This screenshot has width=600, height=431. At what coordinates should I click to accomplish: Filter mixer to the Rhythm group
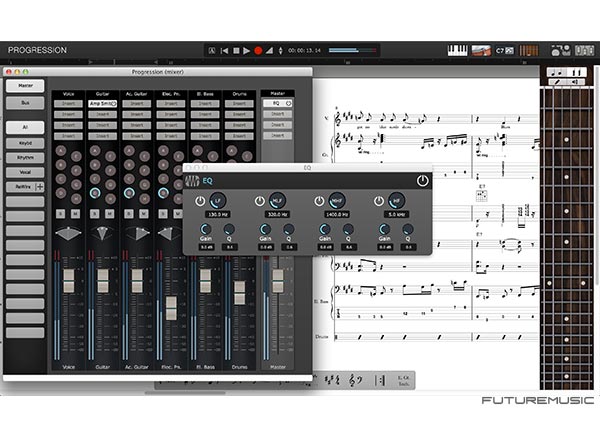[x=25, y=158]
